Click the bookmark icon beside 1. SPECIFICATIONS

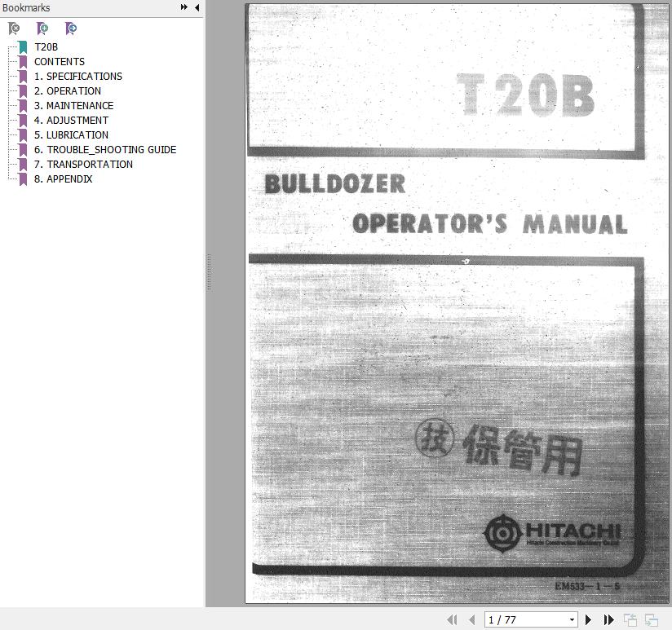[x=23, y=77]
